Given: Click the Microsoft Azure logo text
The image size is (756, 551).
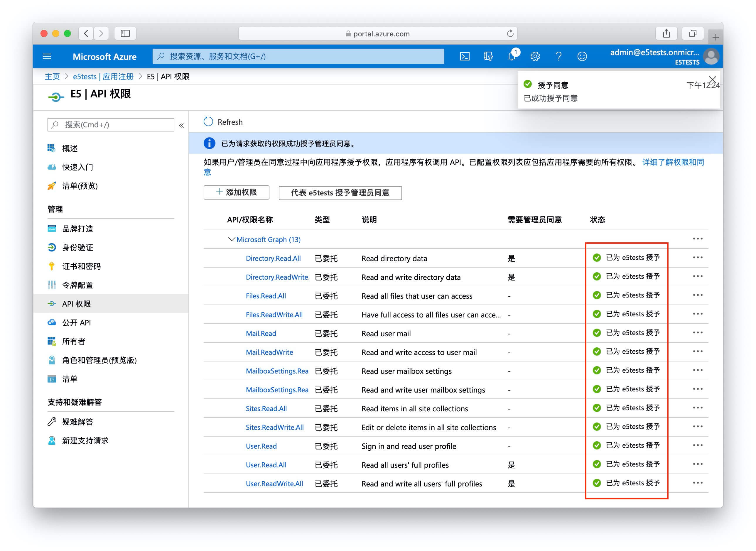Looking at the screenshot, I should point(104,57).
